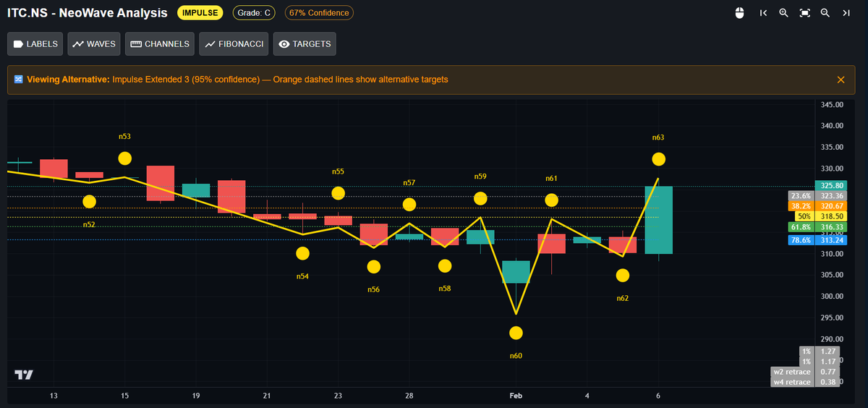Click the green candle below n60's date

point(516,272)
